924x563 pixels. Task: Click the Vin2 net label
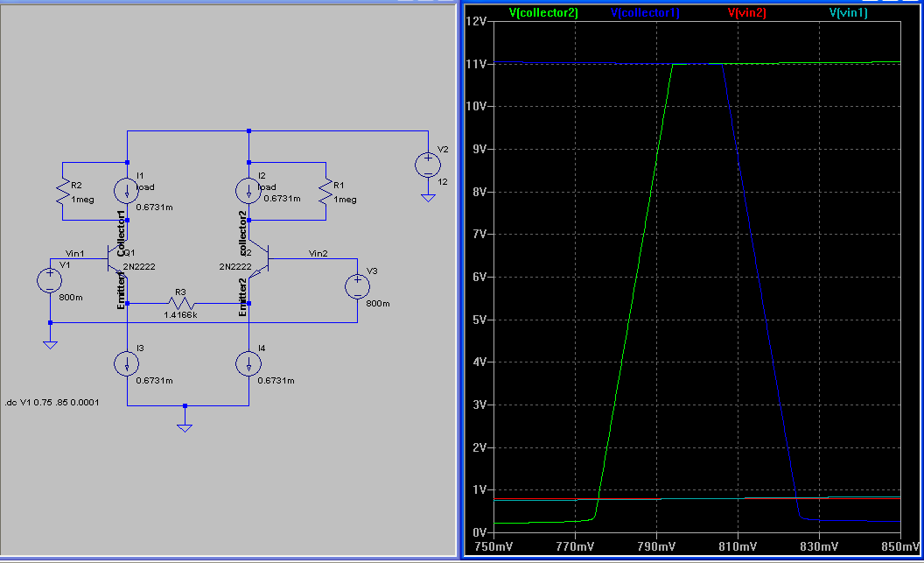pos(318,254)
